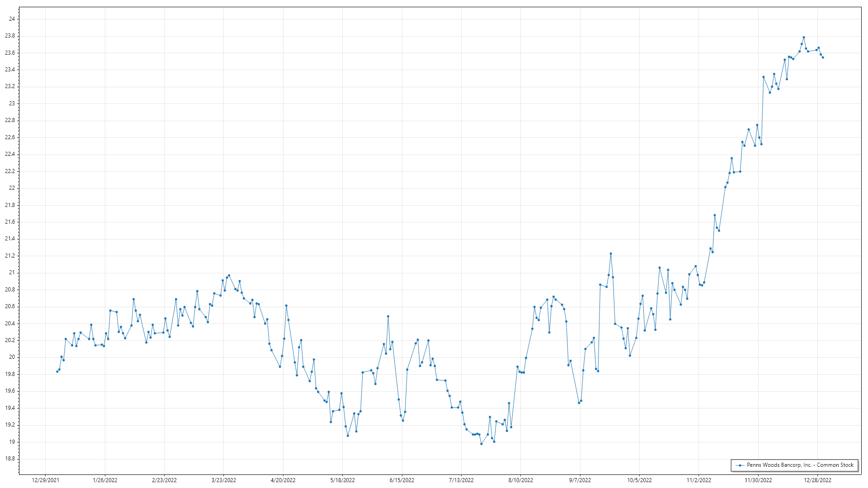
Task: Click the 1/26/2022 x-axis date label
Action: (105, 480)
